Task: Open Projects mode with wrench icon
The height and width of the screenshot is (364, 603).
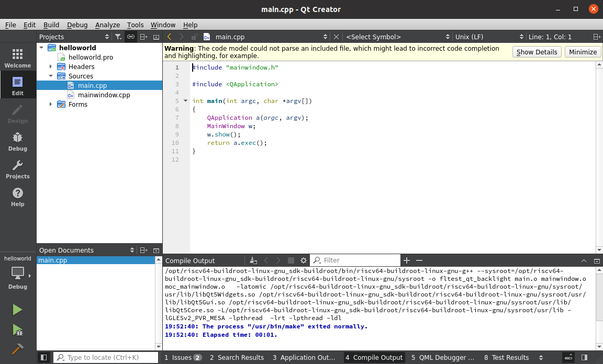Action: (18, 169)
